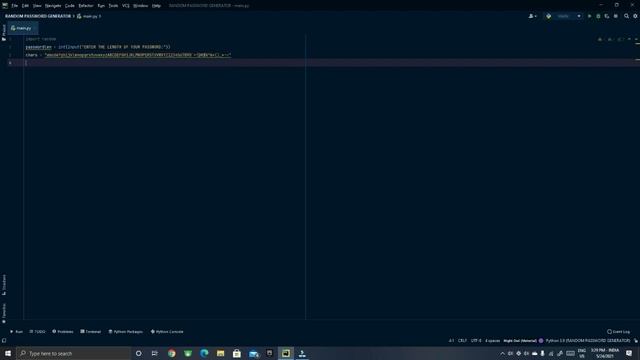Click the import random code line

tap(41, 39)
